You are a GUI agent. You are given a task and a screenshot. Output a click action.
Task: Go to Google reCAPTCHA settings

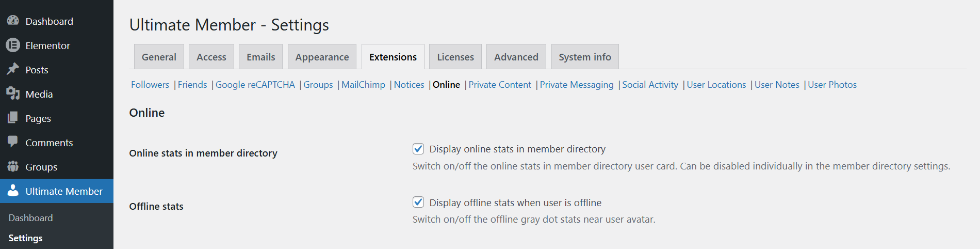(255, 85)
